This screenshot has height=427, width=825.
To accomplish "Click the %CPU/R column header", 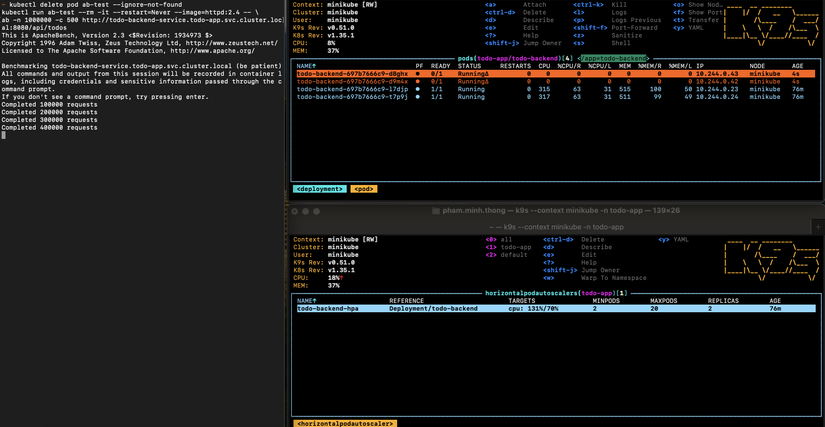I will [569, 66].
